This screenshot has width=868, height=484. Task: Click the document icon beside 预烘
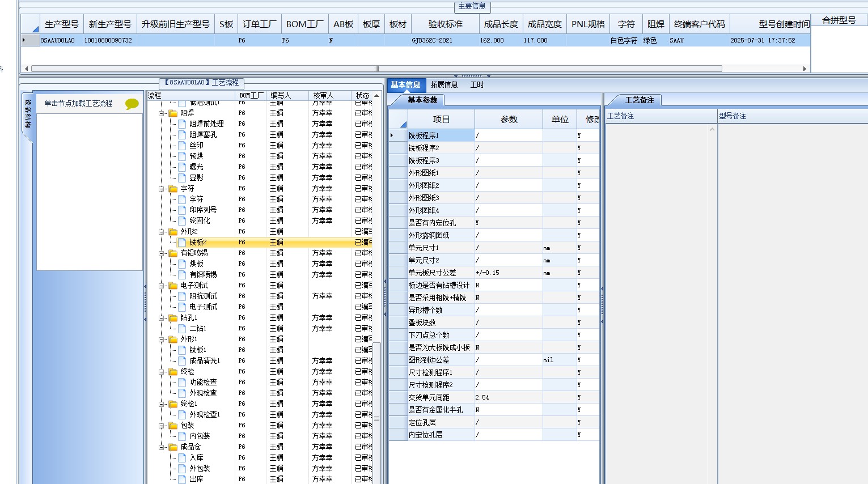point(183,156)
